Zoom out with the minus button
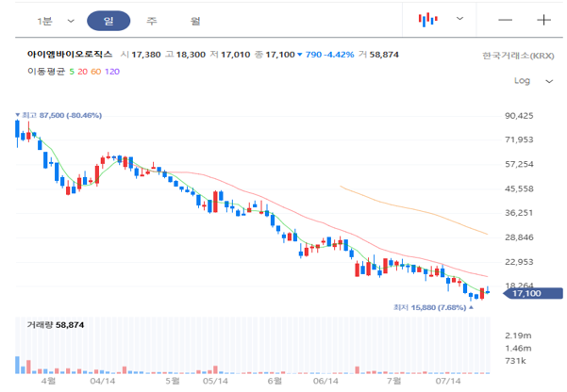Screen dimensions: 567x392 505,20
